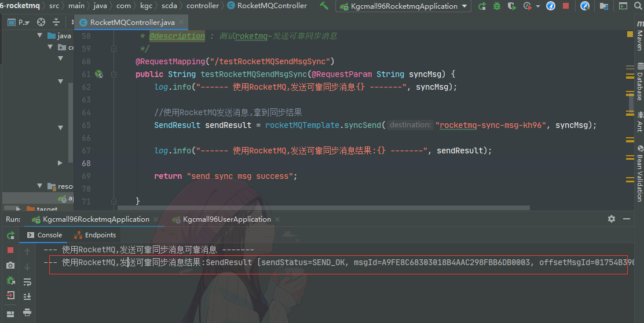The image size is (644, 323).
Task: Click the Spring mapping gutter icon on line 61
Action: click(x=99, y=74)
